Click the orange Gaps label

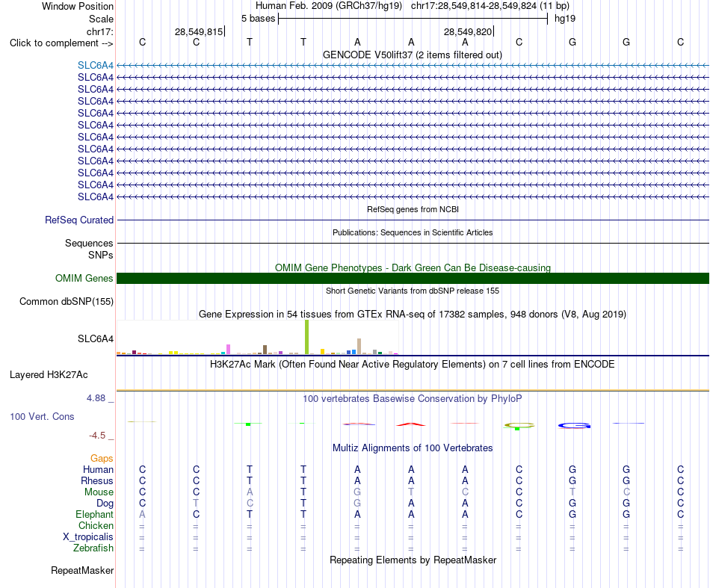(102, 459)
